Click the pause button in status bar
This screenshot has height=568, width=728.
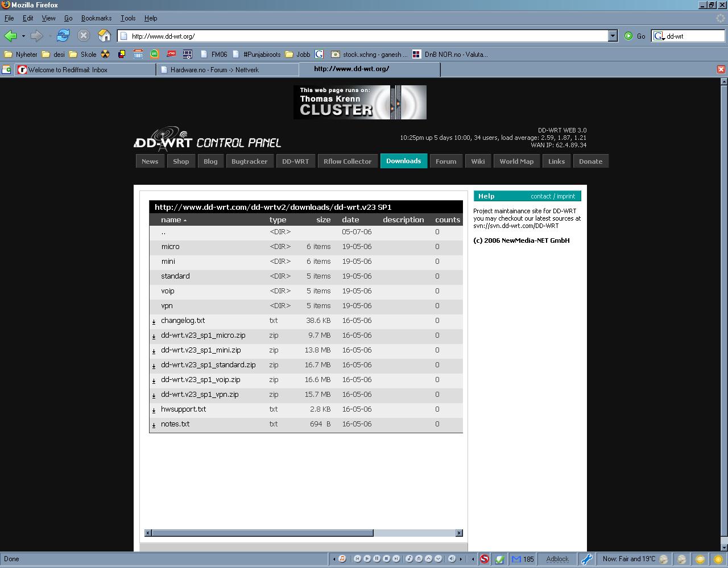tap(377, 559)
